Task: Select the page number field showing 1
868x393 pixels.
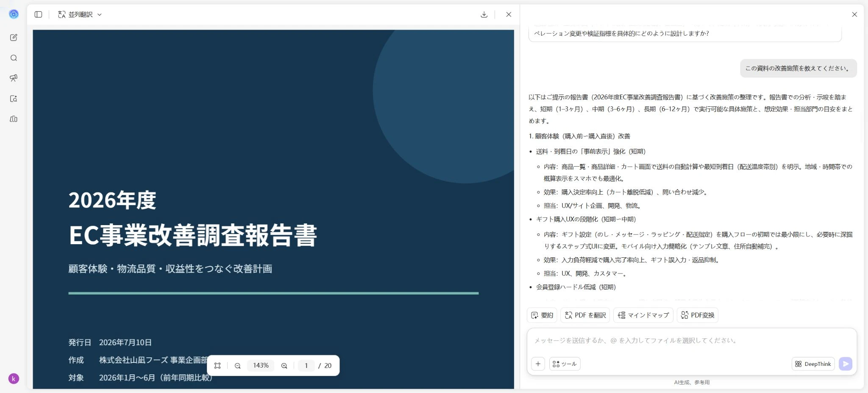Action: (x=306, y=365)
